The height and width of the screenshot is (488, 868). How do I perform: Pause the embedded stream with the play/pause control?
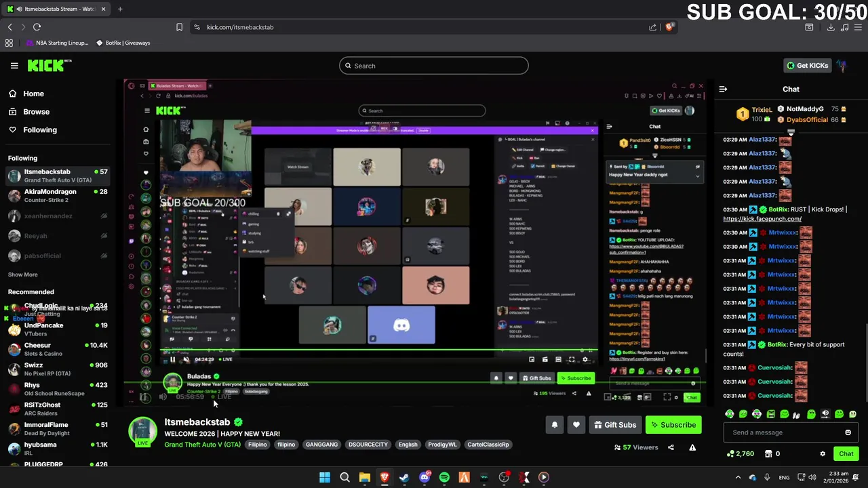coord(172,359)
